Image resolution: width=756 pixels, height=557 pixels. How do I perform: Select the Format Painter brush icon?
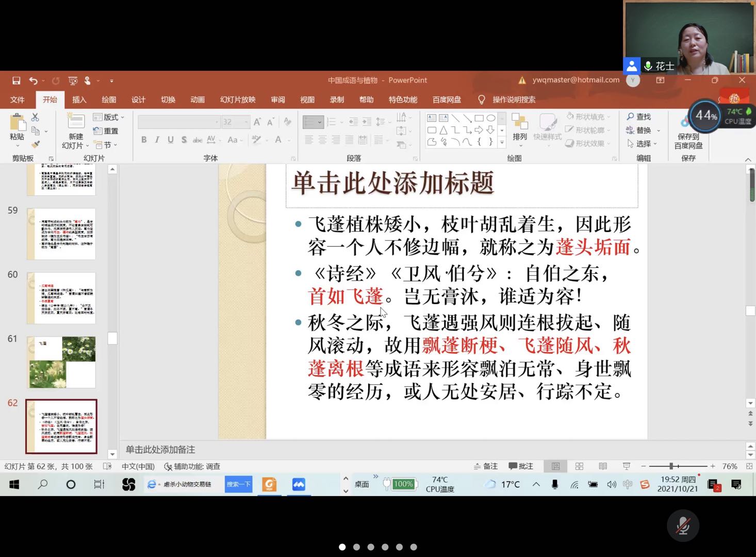(x=36, y=144)
